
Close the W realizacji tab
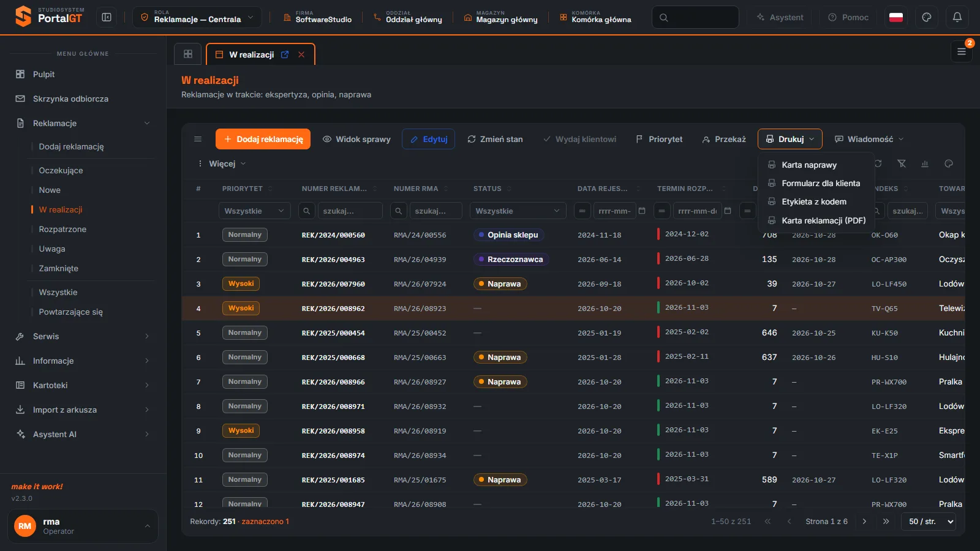point(301,54)
